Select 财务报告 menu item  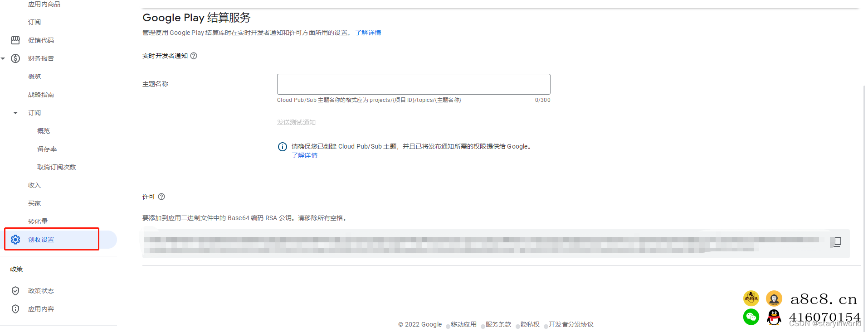tap(41, 58)
